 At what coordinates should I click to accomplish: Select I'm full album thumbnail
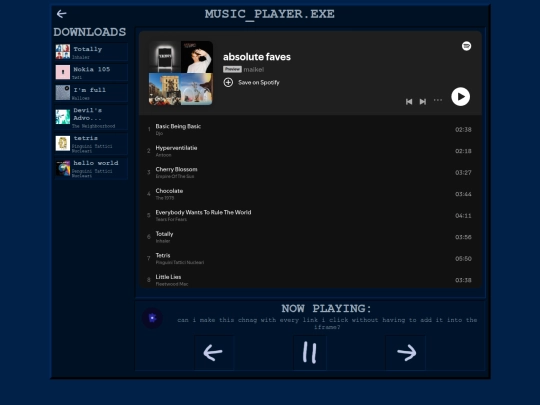point(63,93)
